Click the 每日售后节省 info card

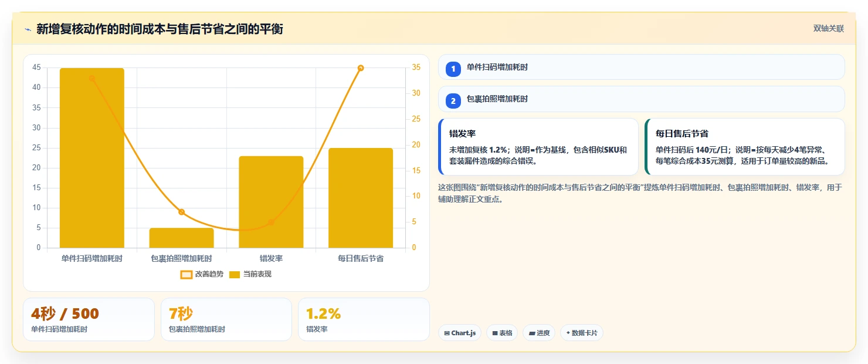click(x=745, y=147)
